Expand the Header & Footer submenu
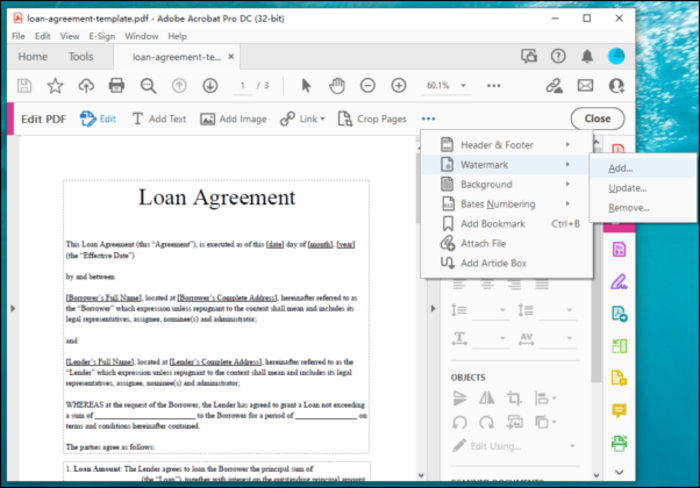Screen dimensions: 700x488 pyautogui.click(x=508, y=145)
